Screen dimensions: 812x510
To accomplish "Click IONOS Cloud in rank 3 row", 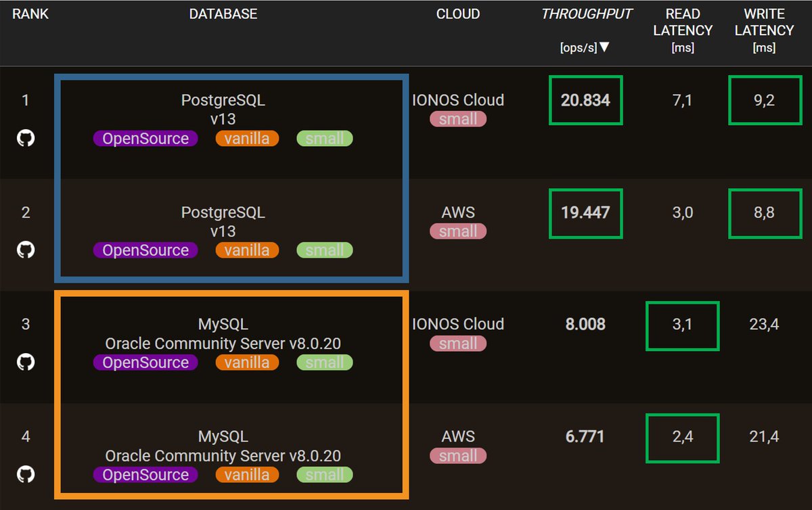I will [458, 324].
